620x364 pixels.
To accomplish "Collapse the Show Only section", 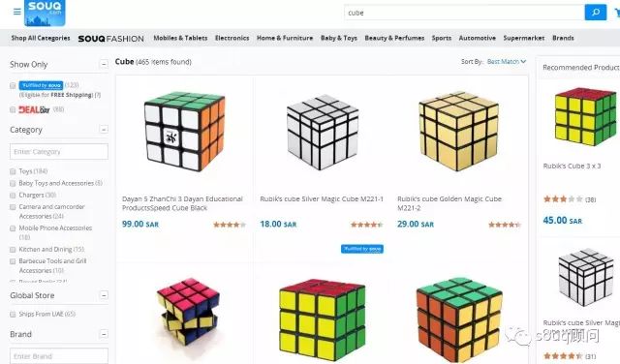I will click(104, 64).
